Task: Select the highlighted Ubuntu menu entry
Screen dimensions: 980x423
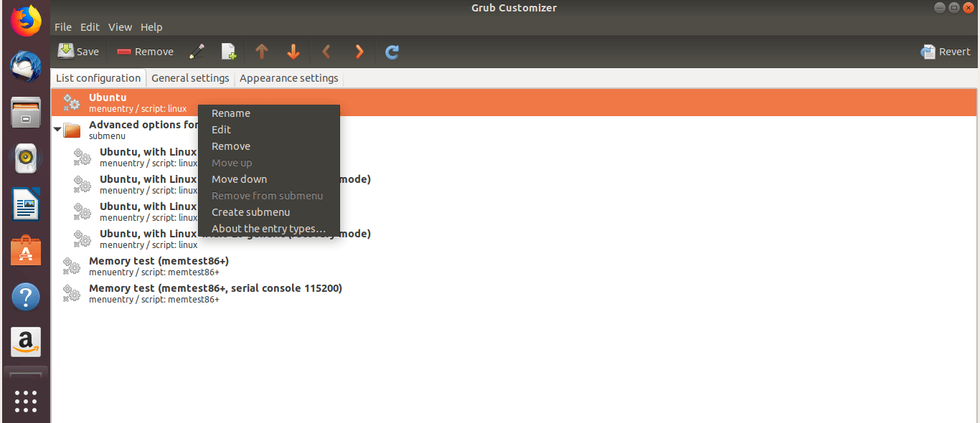Action: (514, 103)
